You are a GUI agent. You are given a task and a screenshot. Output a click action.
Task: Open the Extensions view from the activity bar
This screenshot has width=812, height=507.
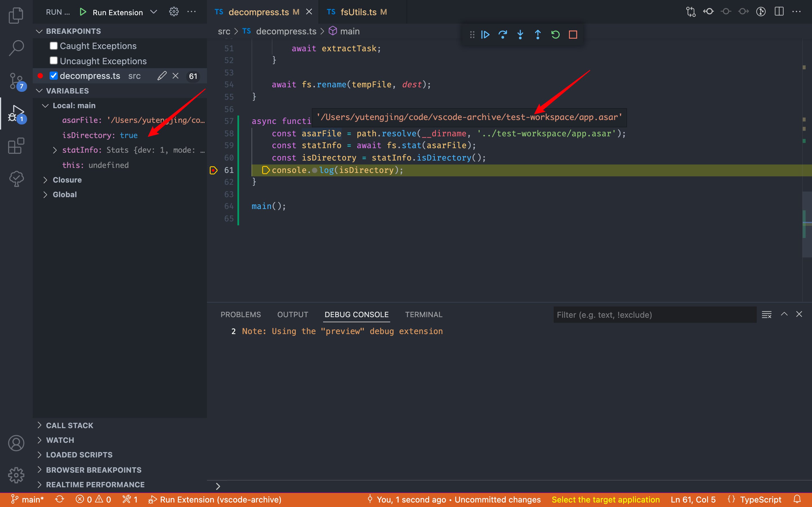[16, 146]
